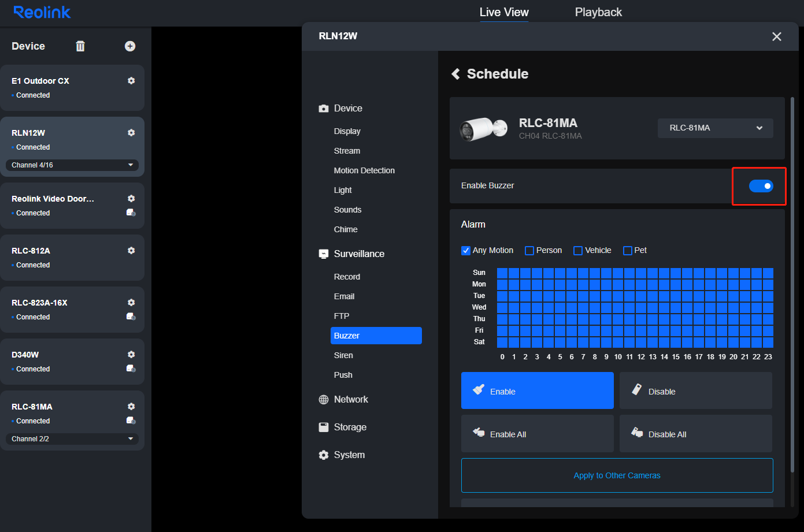Screen dimensions: 804x532
Task: Click battery status icon on Reolink Video Doorbell
Action: (131, 213)
